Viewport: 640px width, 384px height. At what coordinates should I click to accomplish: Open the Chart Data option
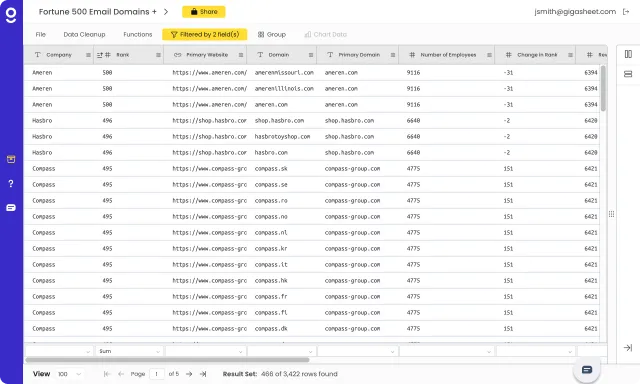pos(325,34)
